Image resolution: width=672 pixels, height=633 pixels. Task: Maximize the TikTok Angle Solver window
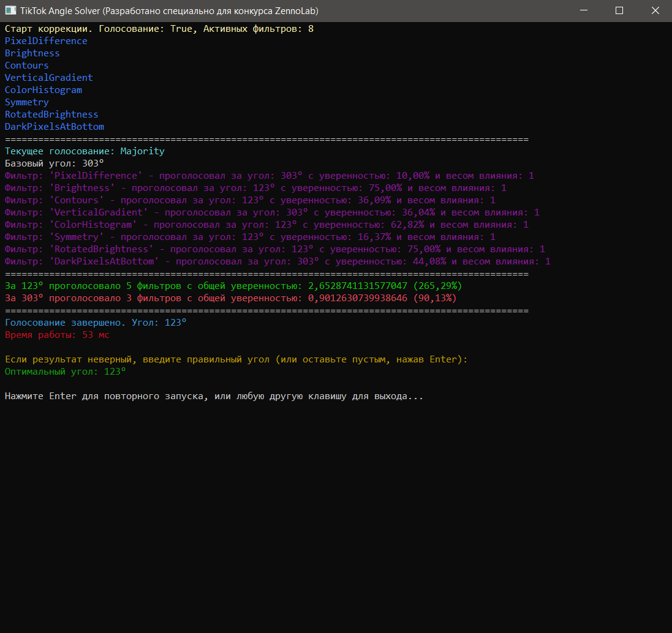[619, 11]
